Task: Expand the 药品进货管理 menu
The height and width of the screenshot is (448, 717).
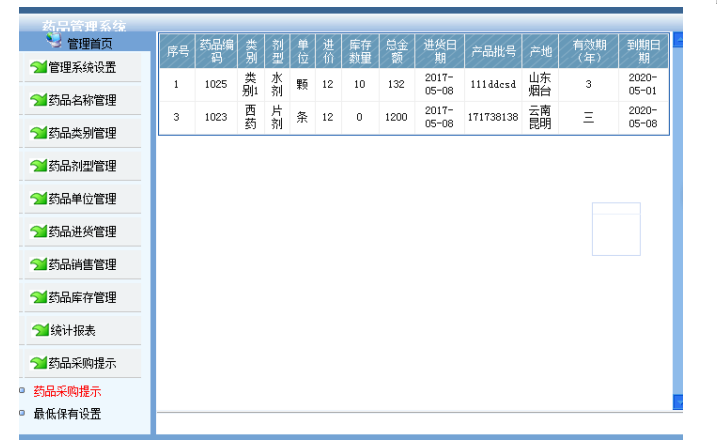Action: coord(82,232)
